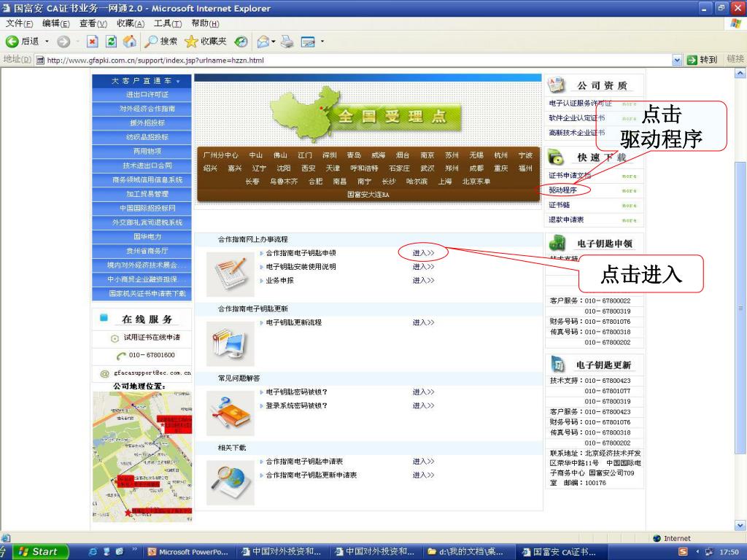Click 进出口许可证 in left sidebar
The height and width of the screenshot is (560, 747).
pos(147,95)
